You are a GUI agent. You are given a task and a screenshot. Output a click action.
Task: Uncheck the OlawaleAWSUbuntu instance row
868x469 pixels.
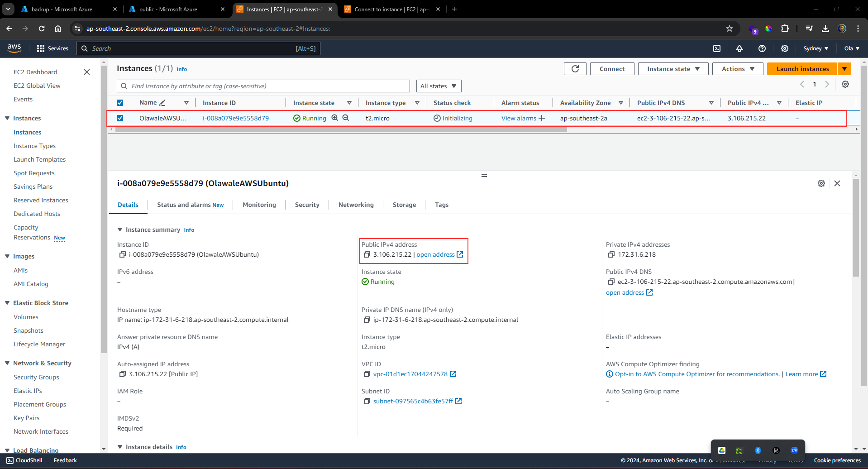click(120, 118)
